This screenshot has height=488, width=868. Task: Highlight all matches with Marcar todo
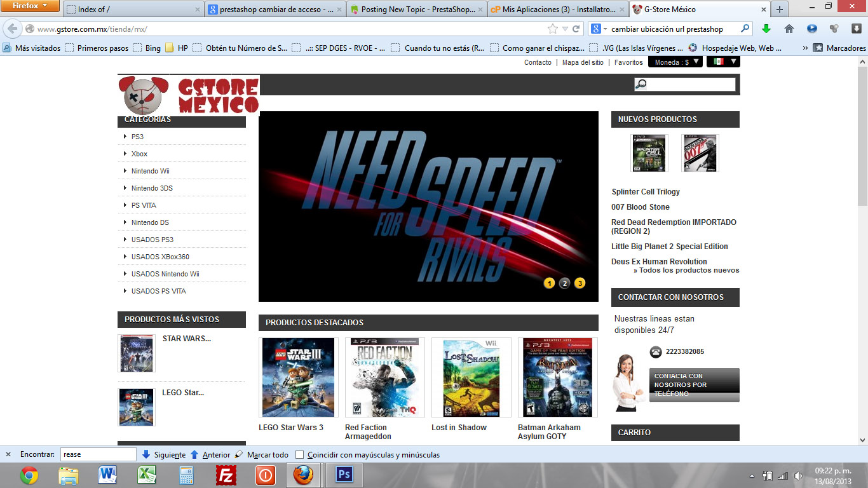click(x=262, y=455)
